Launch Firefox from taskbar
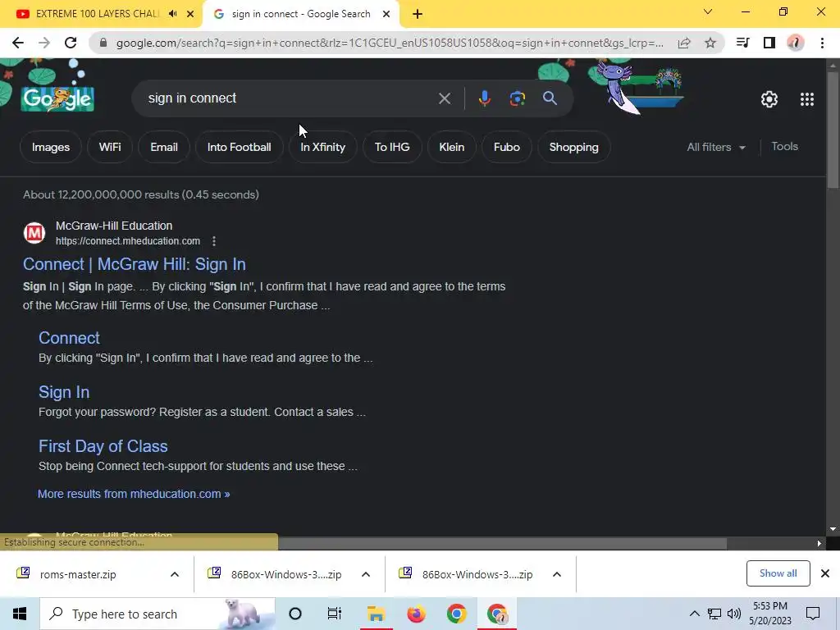840x630 pixels. [416, 614]
